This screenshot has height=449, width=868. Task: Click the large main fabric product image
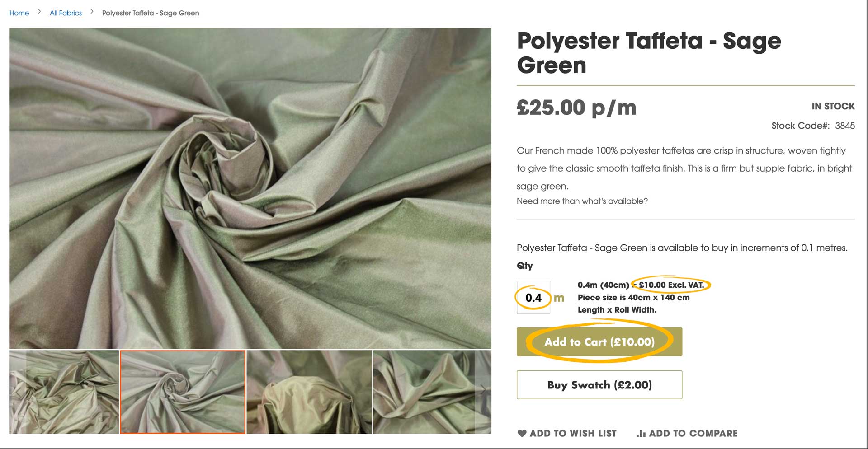point(250,188)
